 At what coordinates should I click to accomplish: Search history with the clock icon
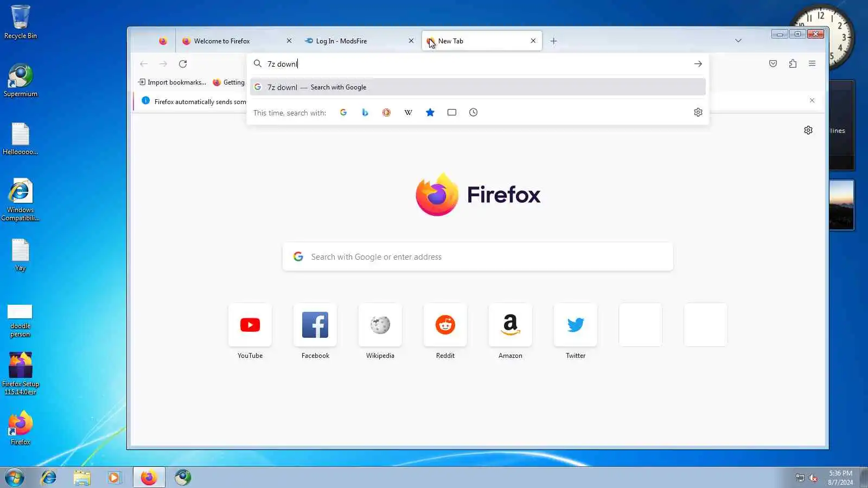point(473,112)
